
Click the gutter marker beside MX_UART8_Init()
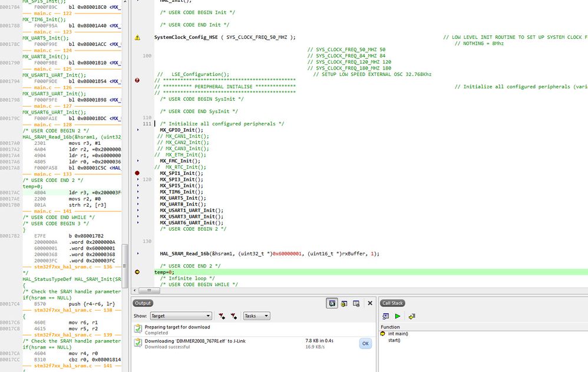pos(138,204)
